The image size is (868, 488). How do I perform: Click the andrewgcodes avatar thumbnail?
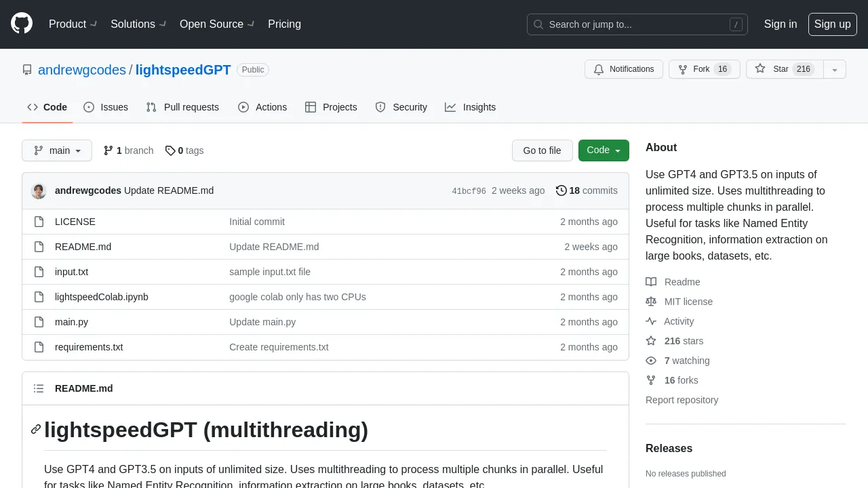39,191
